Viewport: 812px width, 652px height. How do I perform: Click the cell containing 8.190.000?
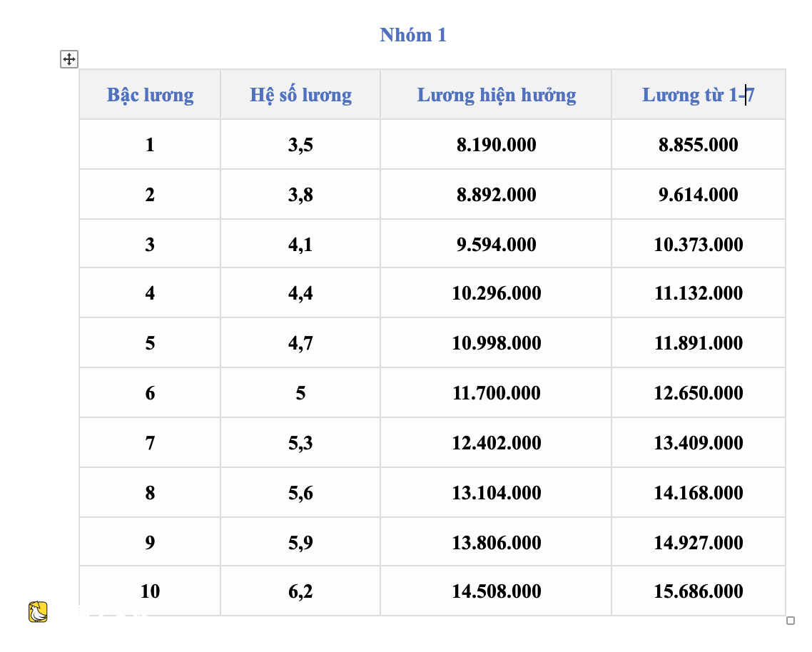tap(496, 145)
